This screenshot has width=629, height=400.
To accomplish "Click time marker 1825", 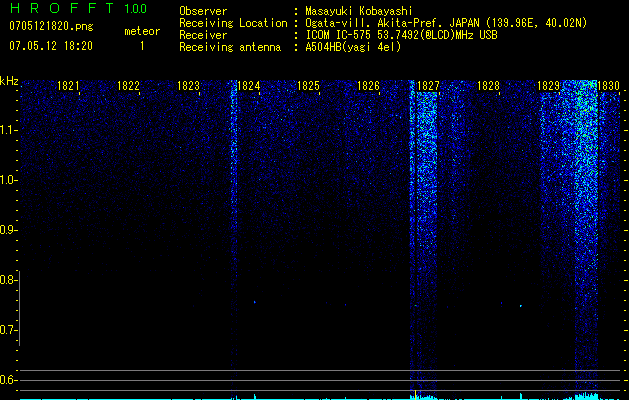I will coord(308,86).
